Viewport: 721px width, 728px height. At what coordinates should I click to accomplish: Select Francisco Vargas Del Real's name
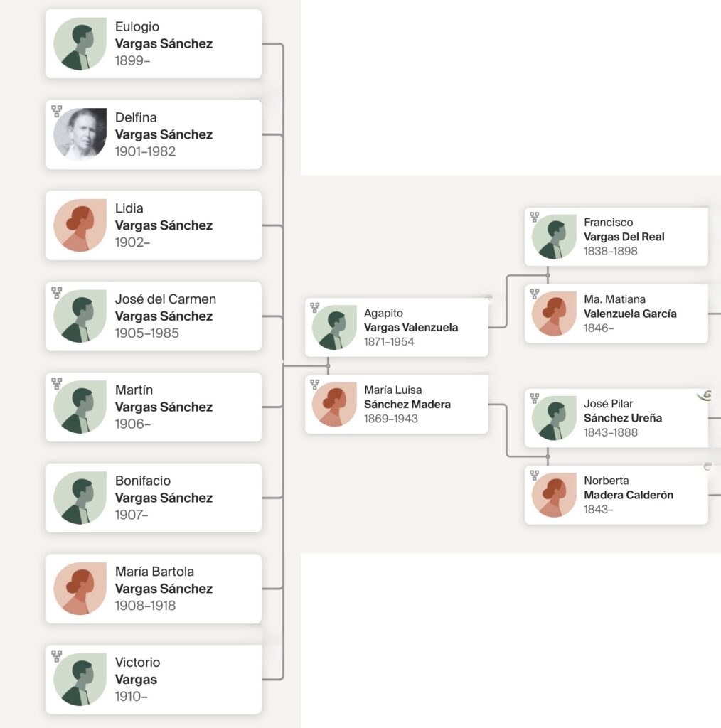(624, 237)
